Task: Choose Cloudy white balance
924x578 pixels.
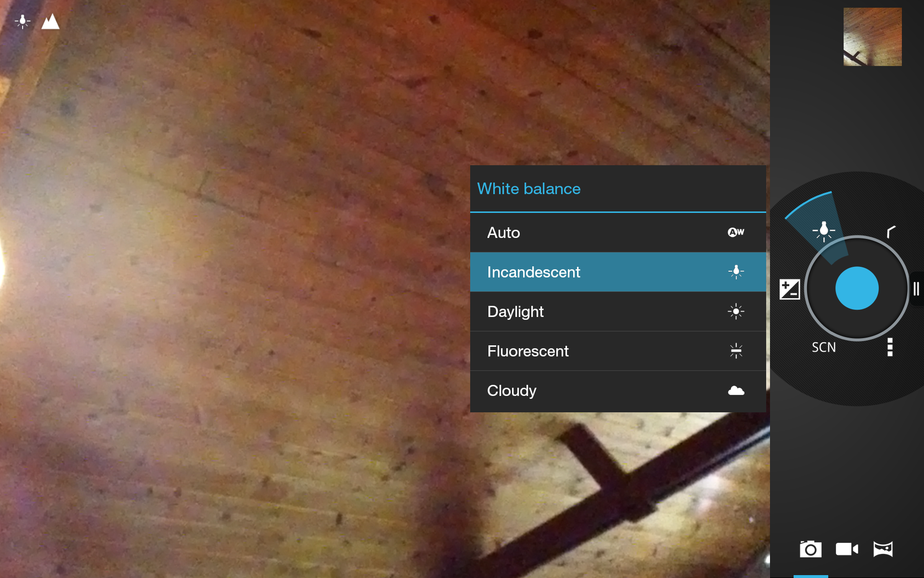Action: point(617,391)
